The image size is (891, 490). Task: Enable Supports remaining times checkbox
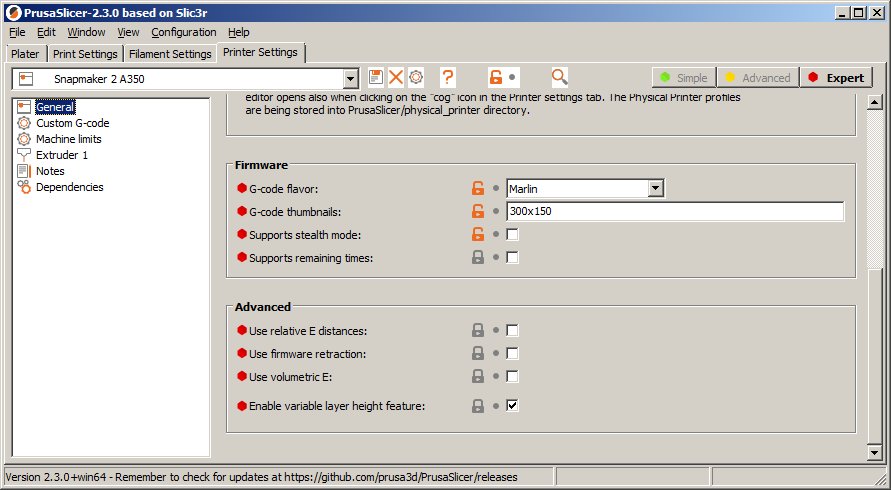pos(513,258)
